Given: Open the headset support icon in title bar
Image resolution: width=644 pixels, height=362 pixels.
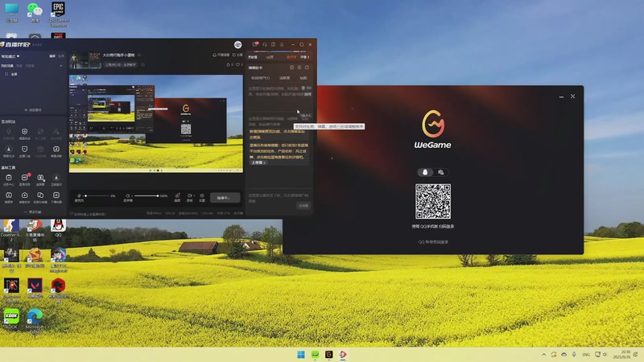Looking at the screenshot, I should click(x=265, y=44).
